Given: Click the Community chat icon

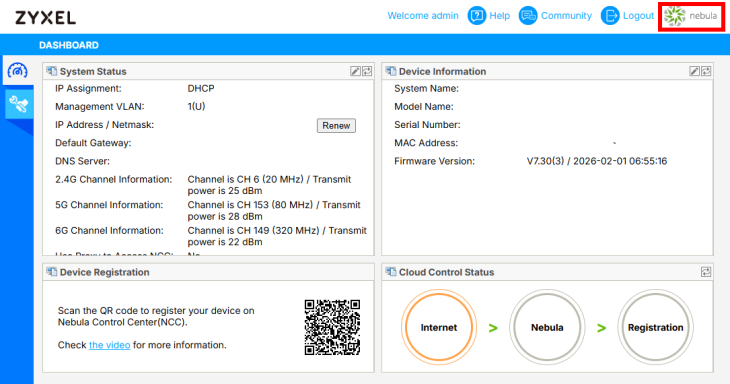Looking at the screenshot, I should (x=528, y=16).
